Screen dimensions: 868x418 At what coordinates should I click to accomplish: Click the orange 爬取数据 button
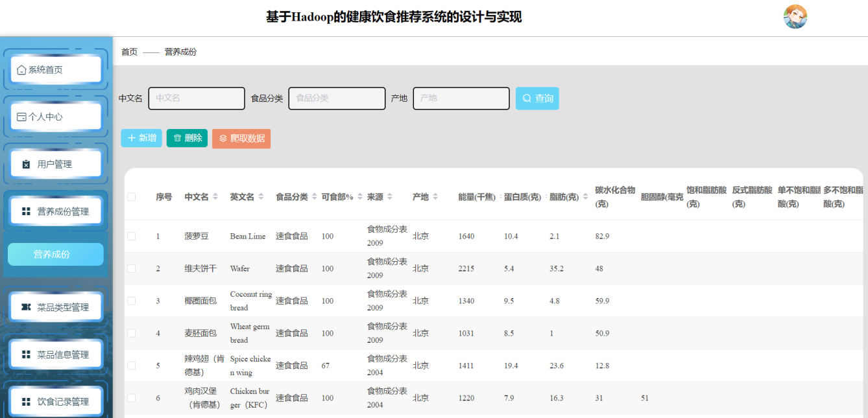click(x=241, y=139)
